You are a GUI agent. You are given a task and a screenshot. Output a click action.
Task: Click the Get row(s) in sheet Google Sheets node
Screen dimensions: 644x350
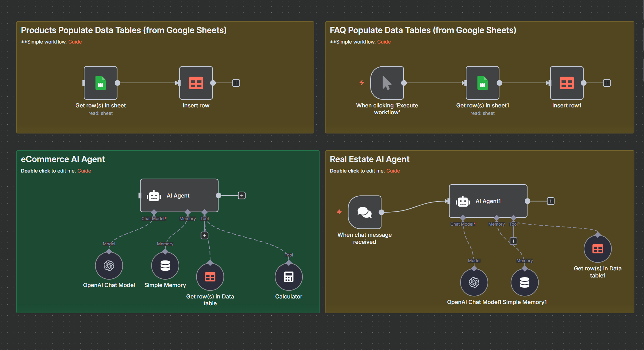pos(100,83)
